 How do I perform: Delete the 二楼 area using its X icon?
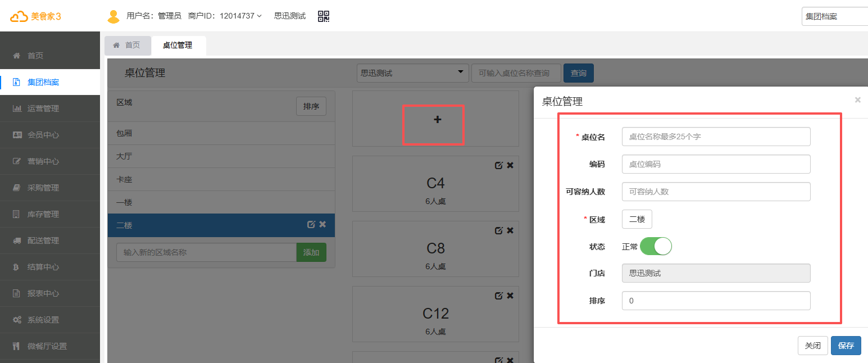(322, 224)
